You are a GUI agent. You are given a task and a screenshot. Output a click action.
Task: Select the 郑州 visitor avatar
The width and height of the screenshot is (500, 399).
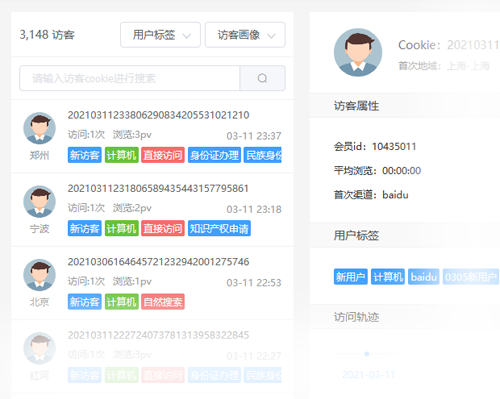(39, 128)
